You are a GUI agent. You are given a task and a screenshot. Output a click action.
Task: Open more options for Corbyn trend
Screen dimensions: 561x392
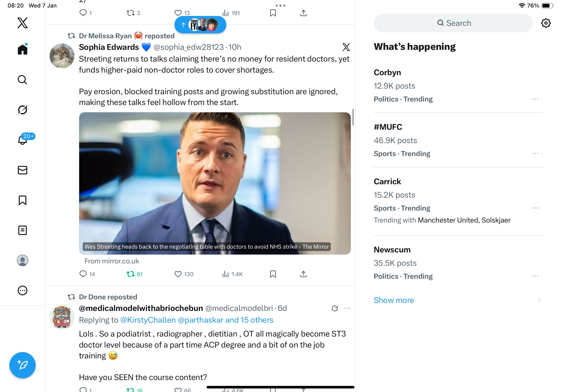[535, 99]
